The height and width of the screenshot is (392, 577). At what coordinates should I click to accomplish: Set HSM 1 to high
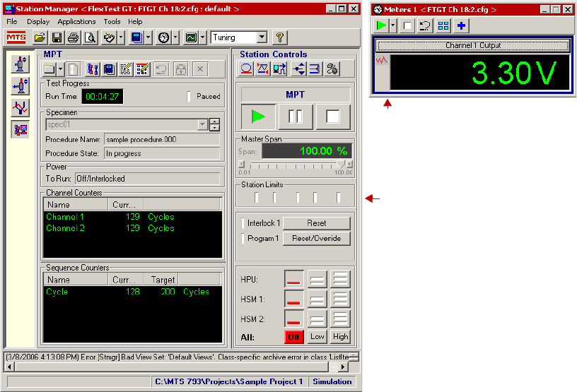[x=340, y=299]
